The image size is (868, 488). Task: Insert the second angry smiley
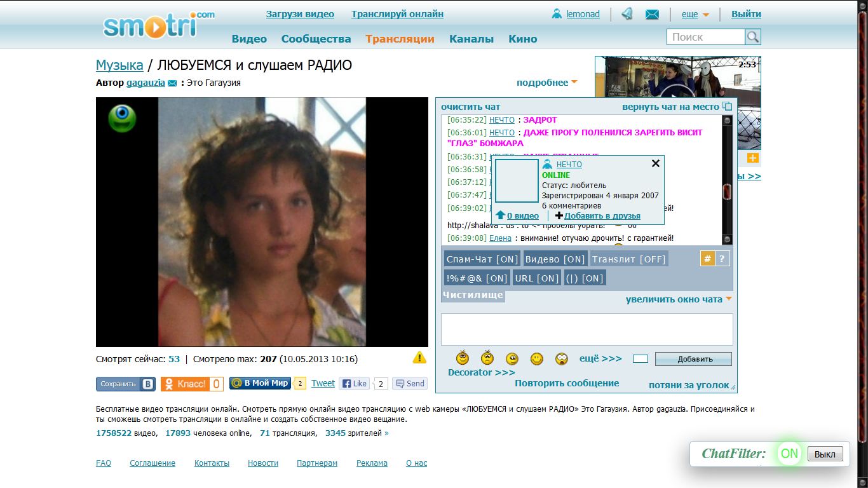coord(487,358)
